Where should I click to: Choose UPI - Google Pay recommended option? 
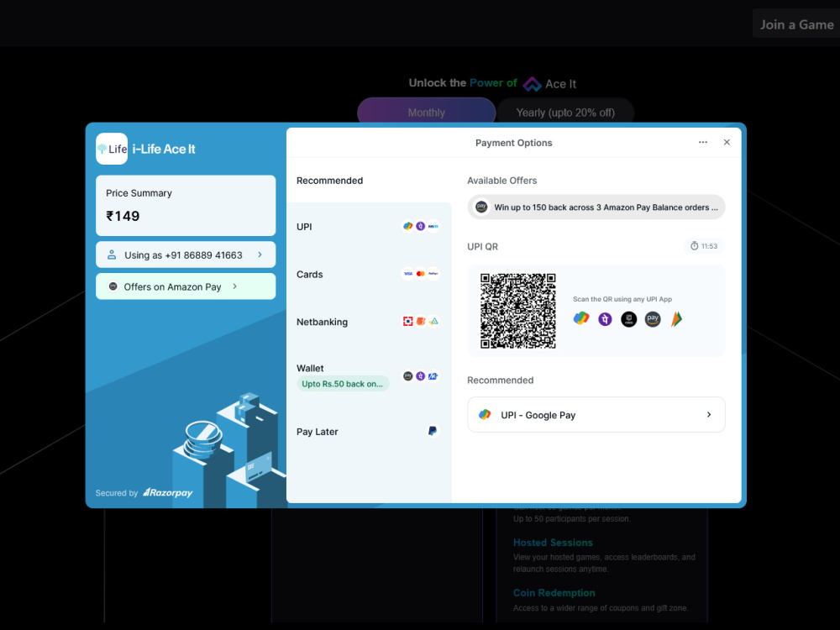[596, 415]
